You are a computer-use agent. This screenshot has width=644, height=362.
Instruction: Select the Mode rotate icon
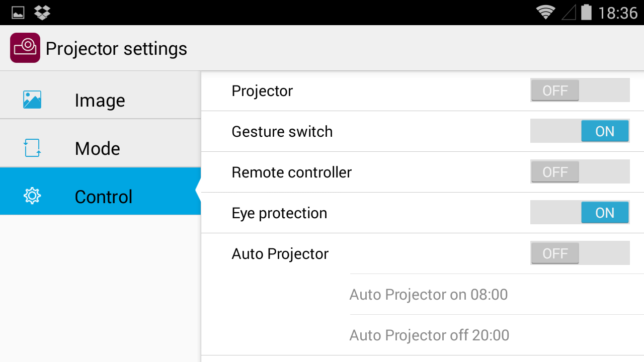[x=32, y=148]
